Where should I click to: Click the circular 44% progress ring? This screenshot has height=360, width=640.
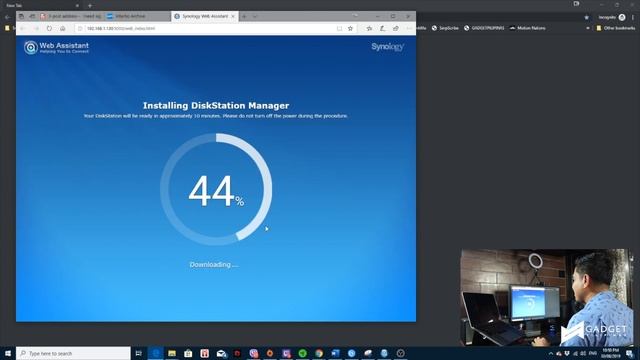point(216,189)
